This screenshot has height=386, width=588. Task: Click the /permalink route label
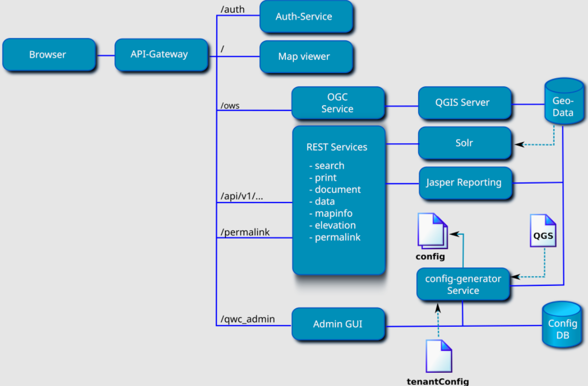pos(245,233)
